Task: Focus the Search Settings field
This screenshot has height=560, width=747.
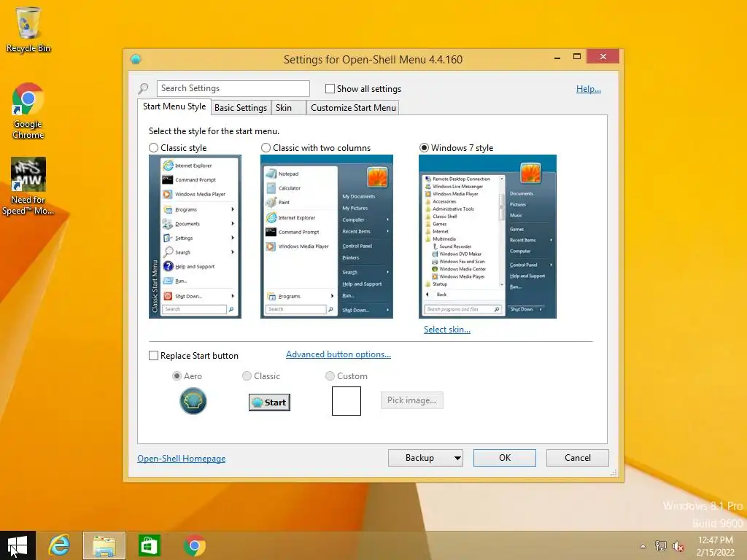Action: point(233,88)
